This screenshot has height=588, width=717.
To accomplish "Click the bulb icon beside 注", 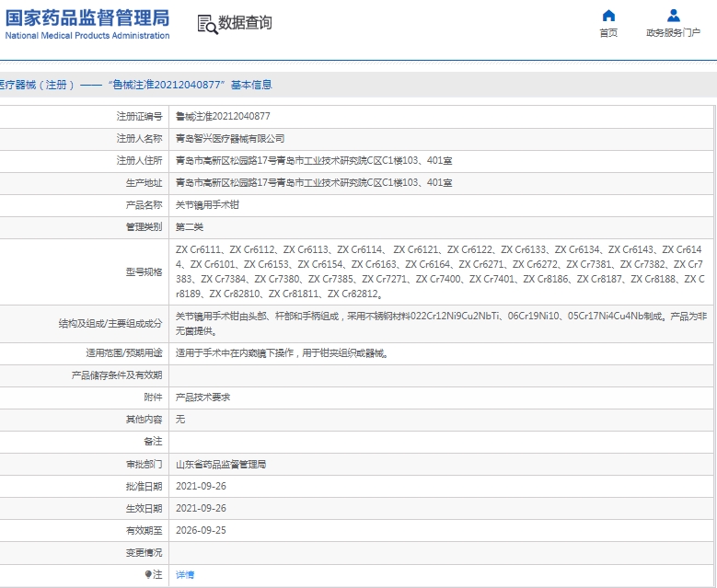I will 148,574.
